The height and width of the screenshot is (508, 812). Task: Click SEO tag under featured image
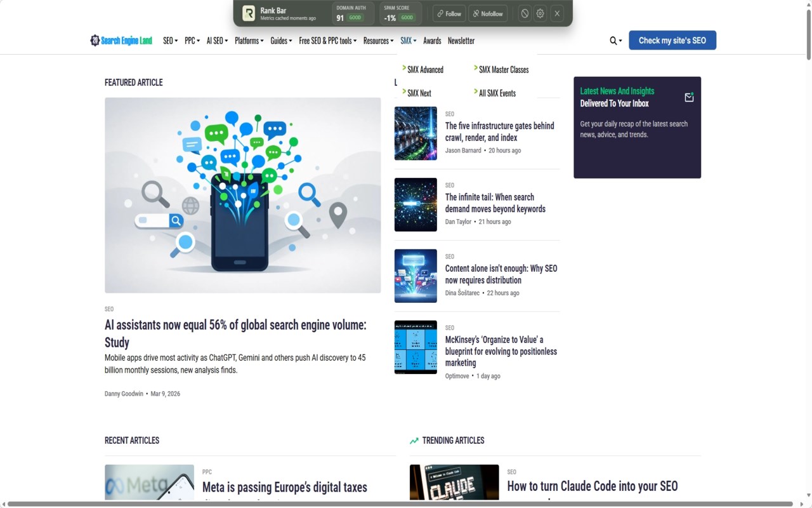(x=109, y=309)
